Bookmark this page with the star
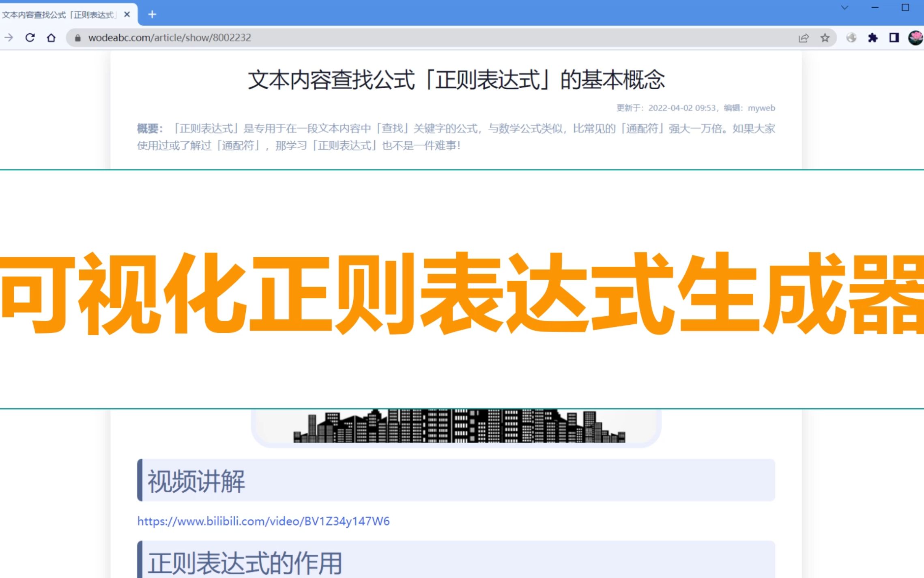The image size is (924, 578). pyautogui.click(x=825, y=38)
